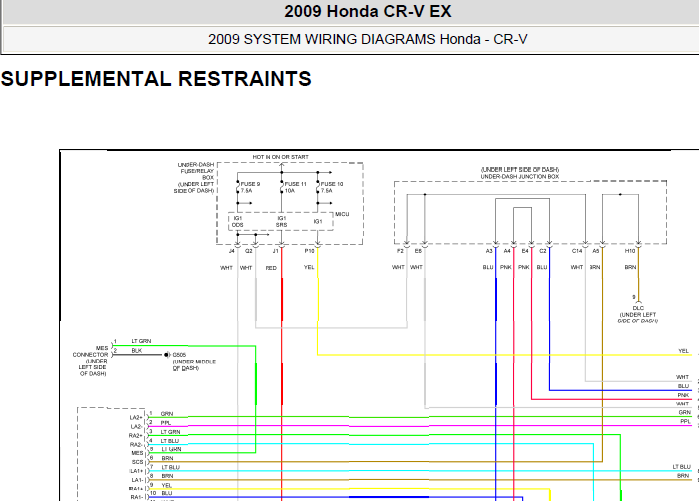The image size is (699, 501).
Task: Click the "DLC" connector label
Action: tap(638, 308)
